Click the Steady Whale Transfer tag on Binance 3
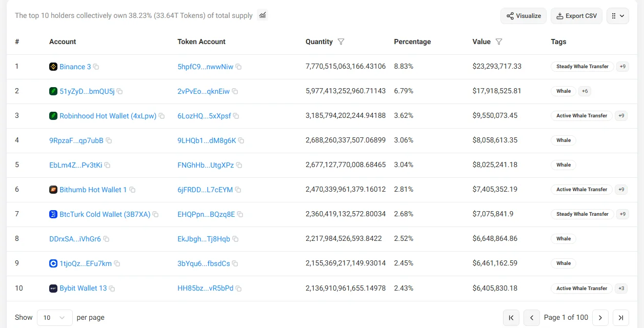The width and height of the screenshot is (644, 328). click(x=582, y=67)
